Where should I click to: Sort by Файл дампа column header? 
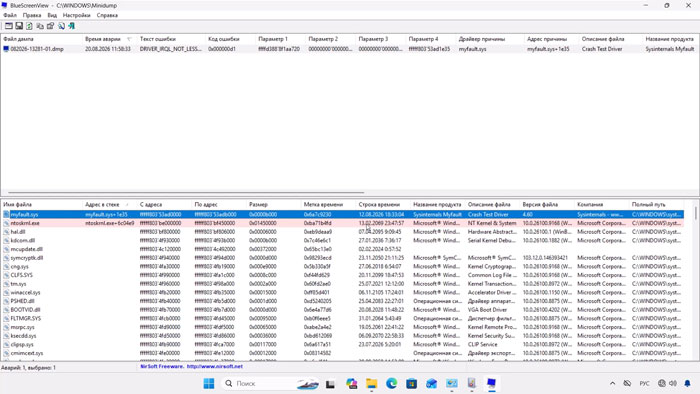point(42,39)
